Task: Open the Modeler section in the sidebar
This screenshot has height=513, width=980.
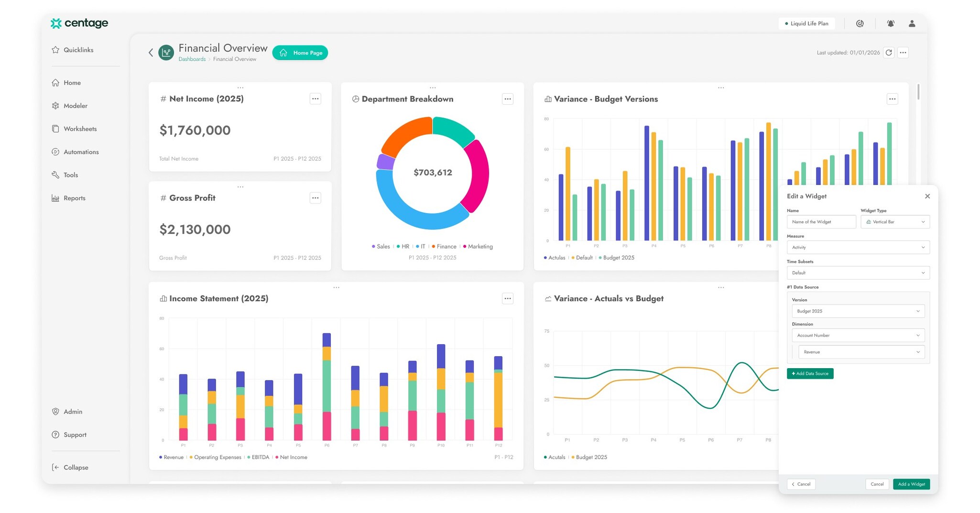Action: [76, 106]
